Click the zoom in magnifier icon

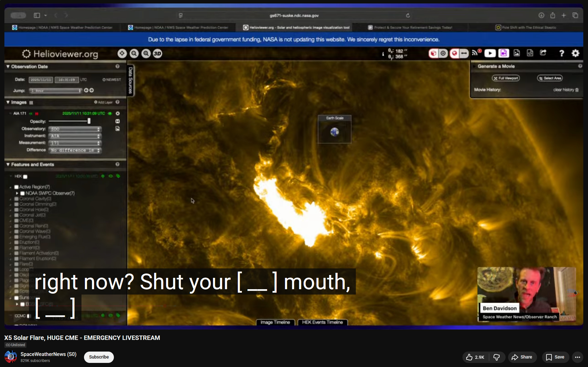click(x=146, y=54)
